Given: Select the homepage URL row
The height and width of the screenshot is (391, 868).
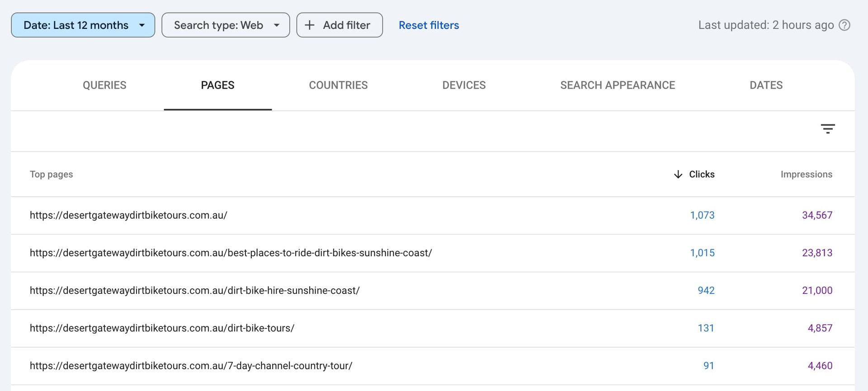Looking at the screenshot, I should [128, 216].
